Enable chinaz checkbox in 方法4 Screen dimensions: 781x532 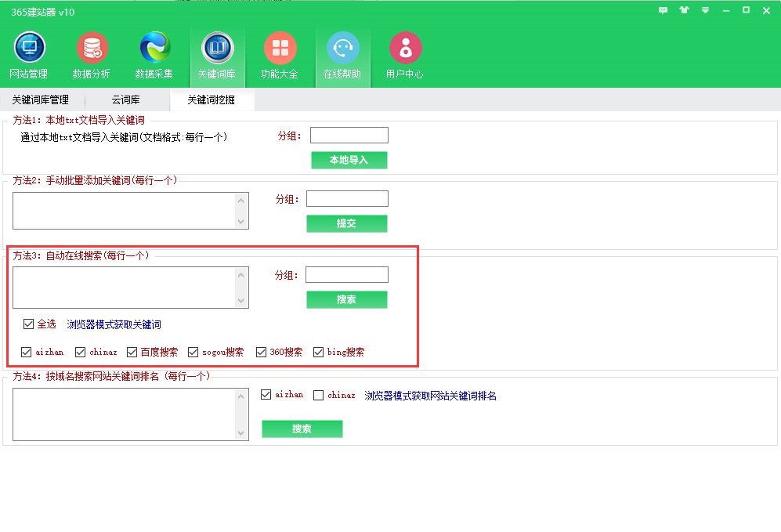click(318, 395)
